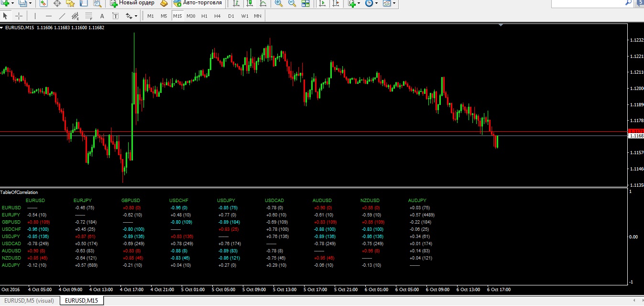
Task: Toggle chart auto scroll
Action: pyautogui.click(x=323, y=3)
